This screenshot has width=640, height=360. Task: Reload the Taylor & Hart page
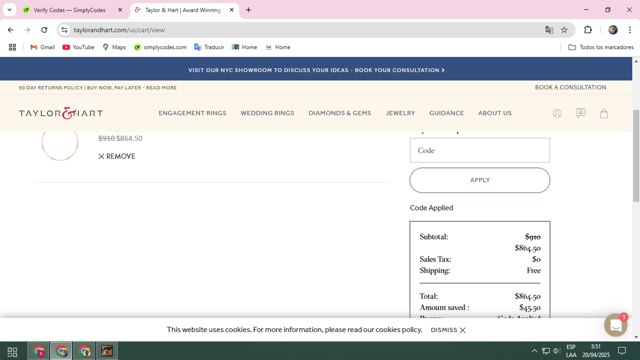pyautogui.click(x=44, y=30)
